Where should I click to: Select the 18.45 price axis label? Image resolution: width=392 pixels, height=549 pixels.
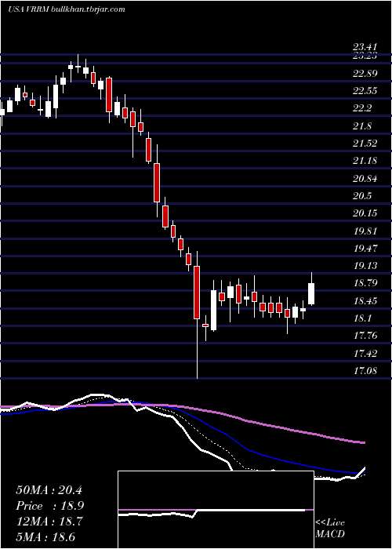365,300
